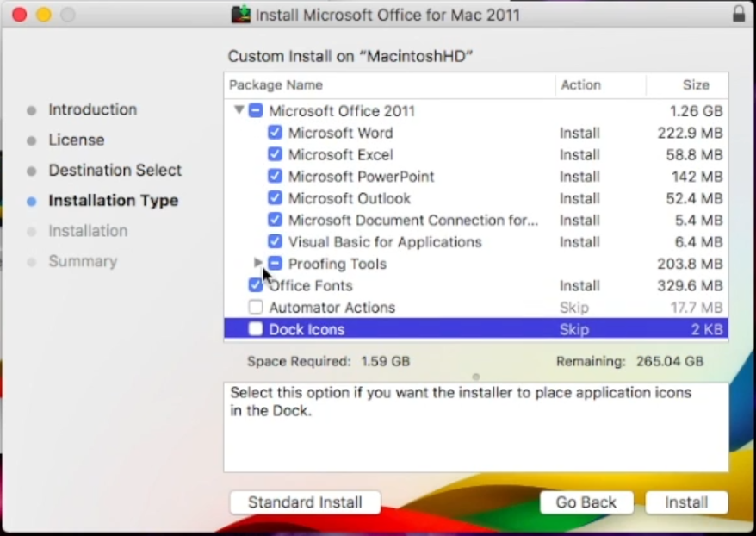Click the Remaining 265.04 GB text
Viewport: 756px width, 536px height.
629,361
